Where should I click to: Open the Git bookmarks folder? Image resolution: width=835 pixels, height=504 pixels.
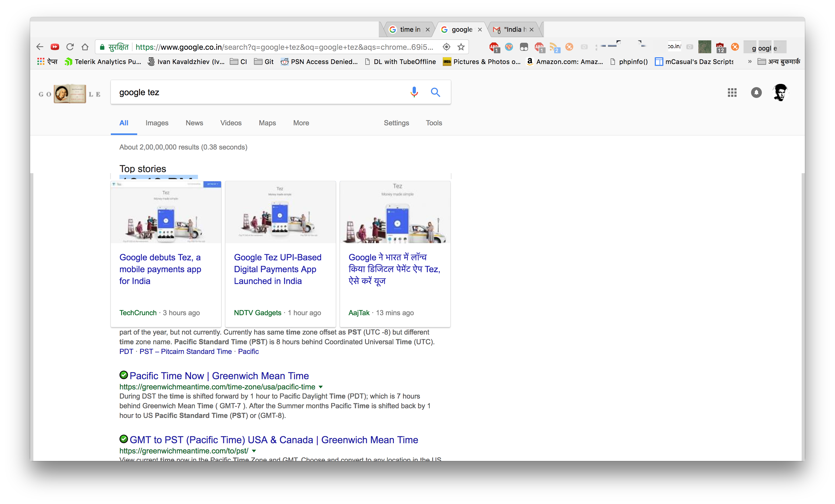tap(264, 62)
